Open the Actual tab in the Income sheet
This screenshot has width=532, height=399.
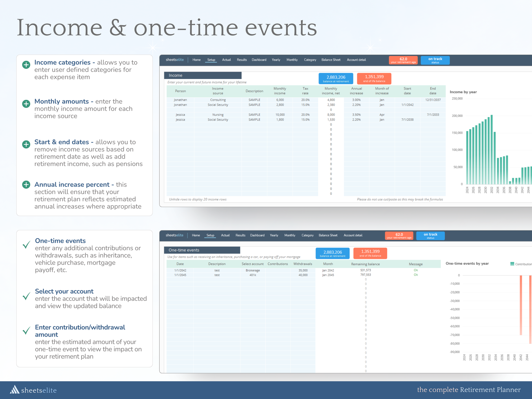(226, 60)
